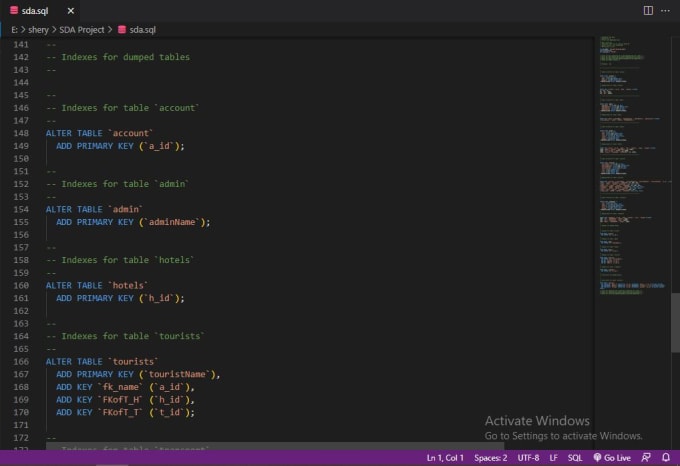Viewport: 680px width, 466px height.
Task: Change indentation via Spaces: 2
Action: coord(490,458)
